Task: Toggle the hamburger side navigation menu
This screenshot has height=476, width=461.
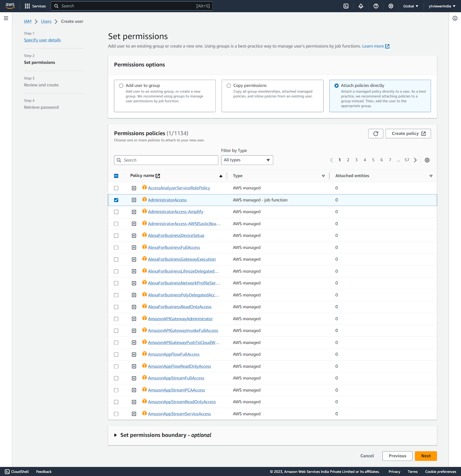Action: pos(6,18)
